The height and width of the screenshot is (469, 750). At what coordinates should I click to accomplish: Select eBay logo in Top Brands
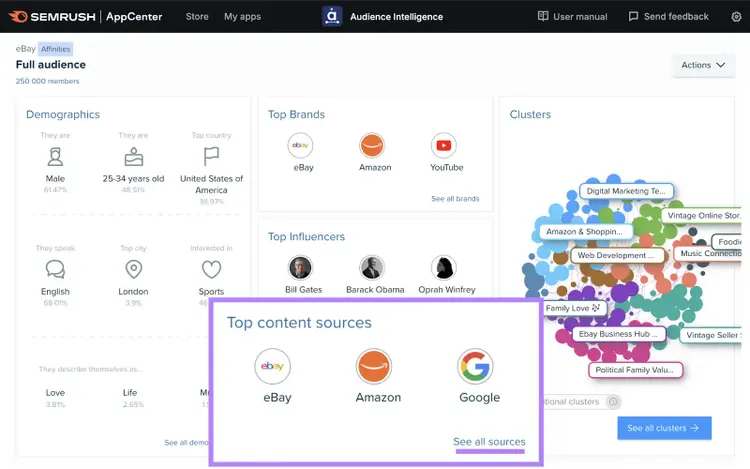(x=300, y=145)
